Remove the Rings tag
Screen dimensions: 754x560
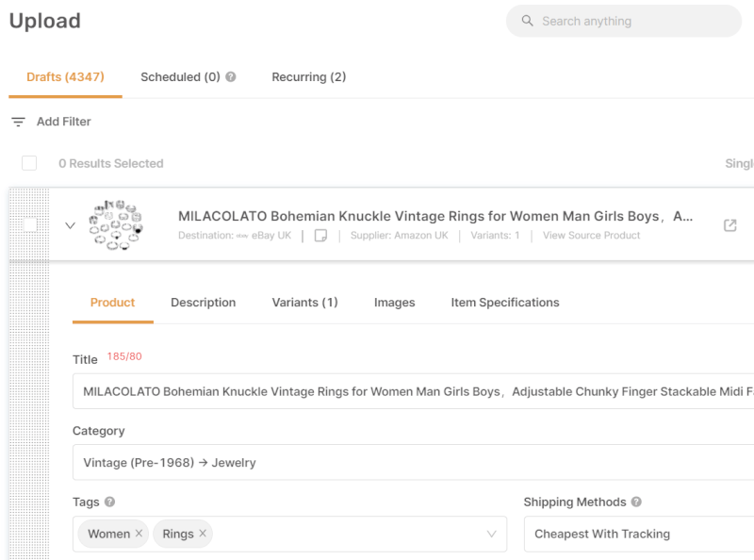(203, 534)
